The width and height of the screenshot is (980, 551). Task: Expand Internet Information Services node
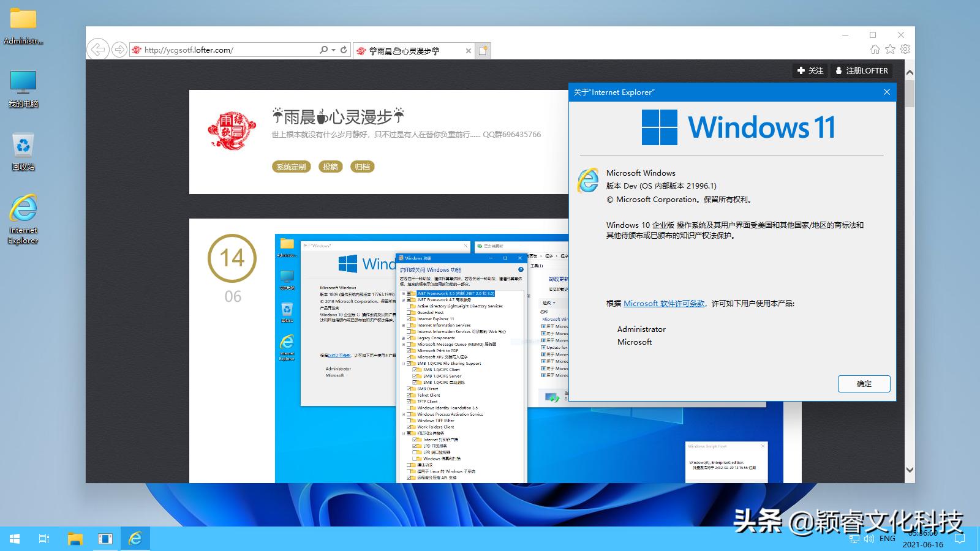point(403,325)
